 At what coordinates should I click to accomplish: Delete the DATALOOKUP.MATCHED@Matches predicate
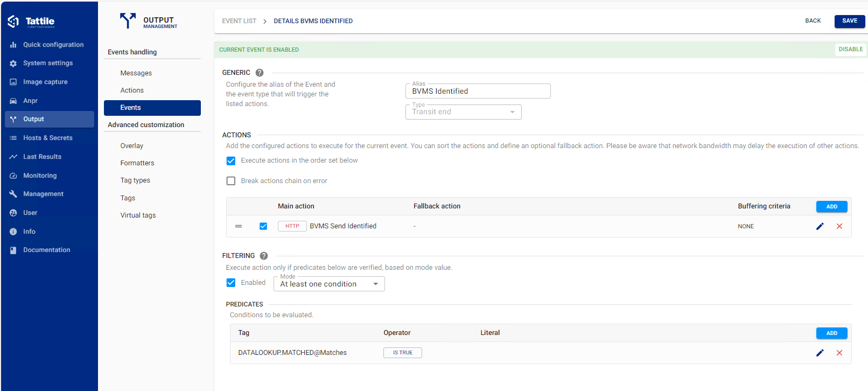[839, 353]
